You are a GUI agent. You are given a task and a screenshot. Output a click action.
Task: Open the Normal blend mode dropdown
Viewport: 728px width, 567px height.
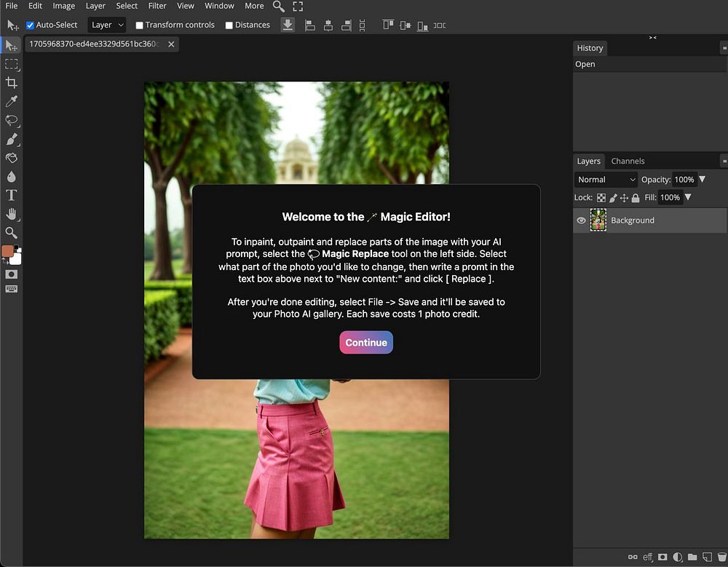pos(606,180)
